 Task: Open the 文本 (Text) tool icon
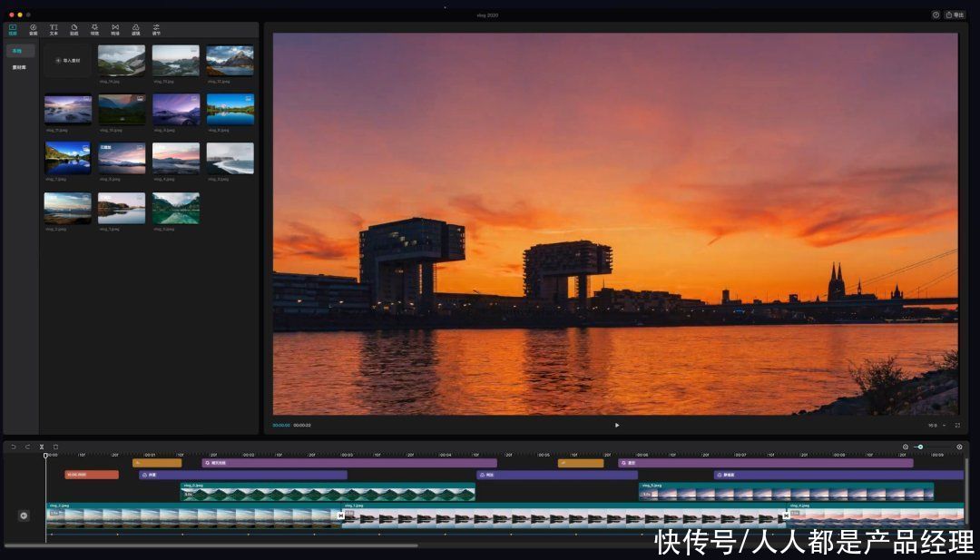(54, 29)
